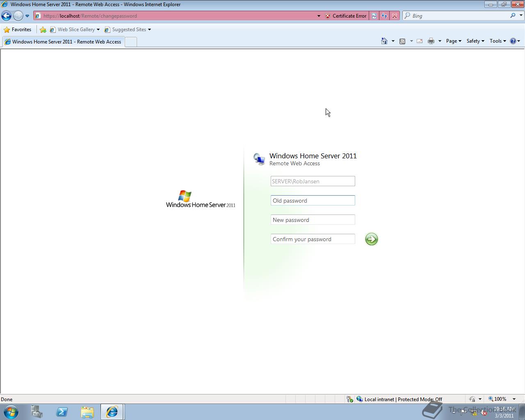Open the zoom level dropdown arrow
The height and width of the screenshot is (420, 525).
pos(514,399)
